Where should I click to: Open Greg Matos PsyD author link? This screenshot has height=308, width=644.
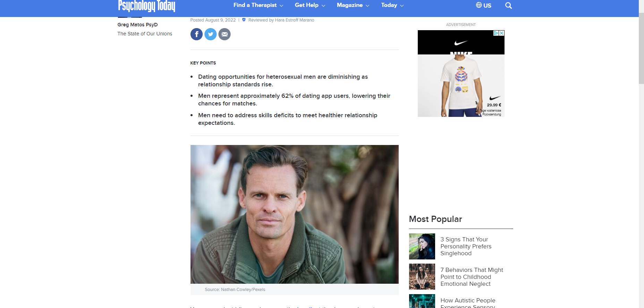[x=137, y=25]
